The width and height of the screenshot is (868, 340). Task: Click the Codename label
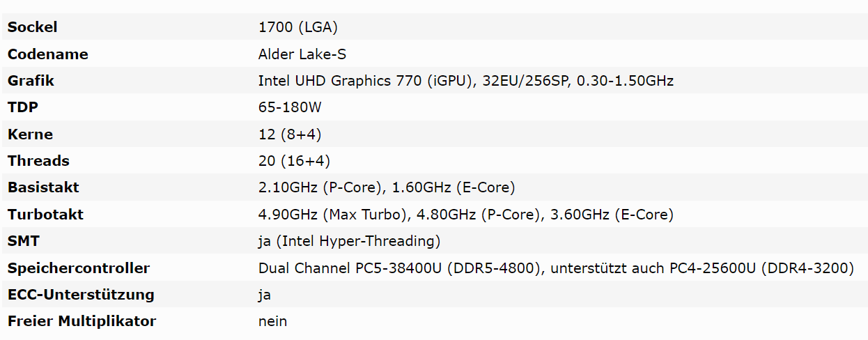[48, 54]
